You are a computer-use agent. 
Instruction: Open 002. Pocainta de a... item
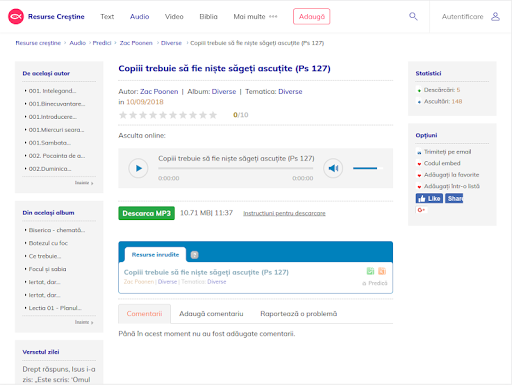(x=57, y=156)
